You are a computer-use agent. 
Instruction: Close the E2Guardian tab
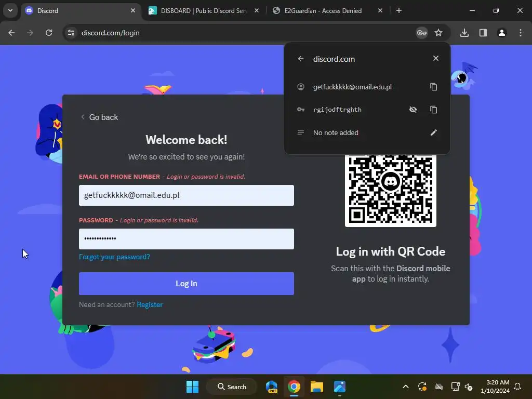tap(380, 10)
